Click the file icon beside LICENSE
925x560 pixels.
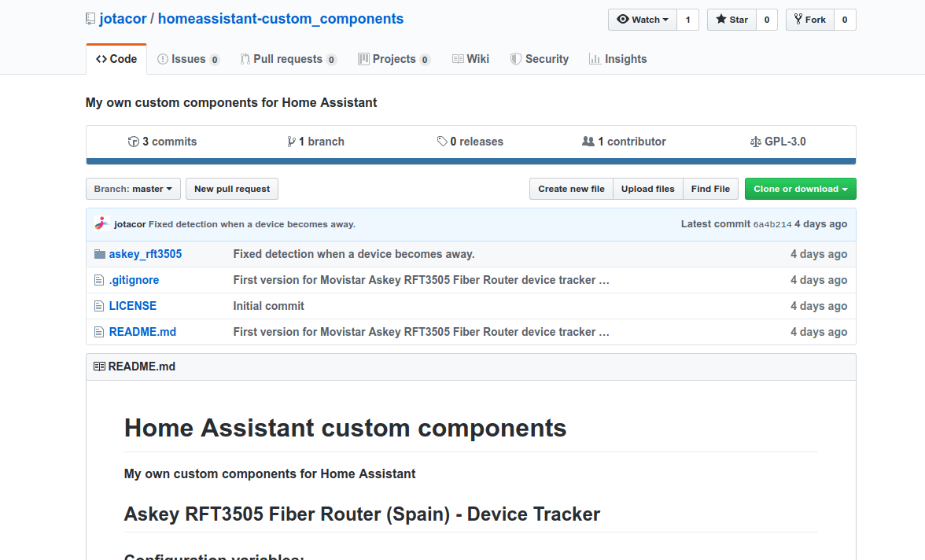pos(99,306)
